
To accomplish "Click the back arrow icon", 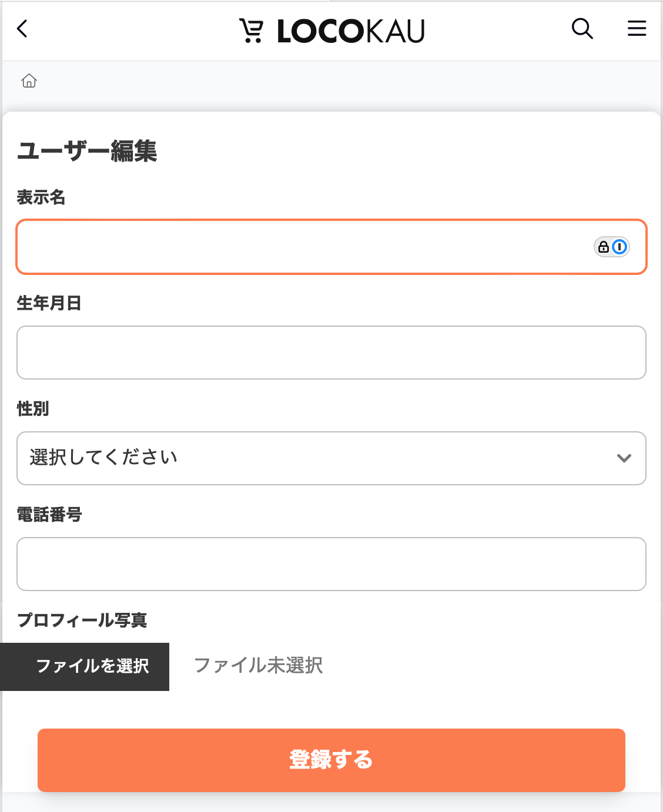I will (22, 29).
